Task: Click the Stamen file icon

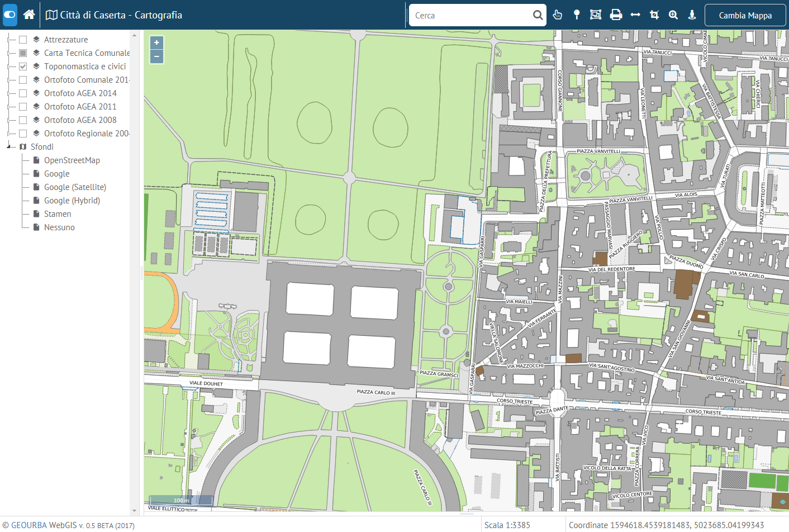Action: 36,214
